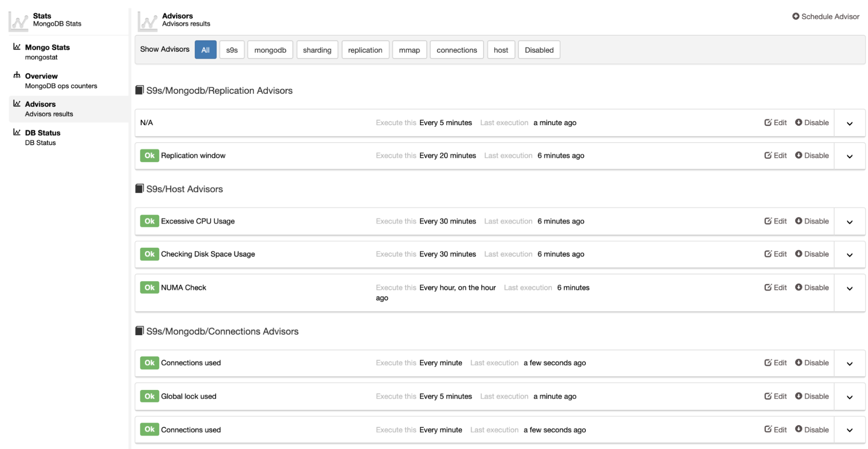Show Disabled advisors
Image resolution: width=868 pixels, height=449 pixels.
point(539,50)
